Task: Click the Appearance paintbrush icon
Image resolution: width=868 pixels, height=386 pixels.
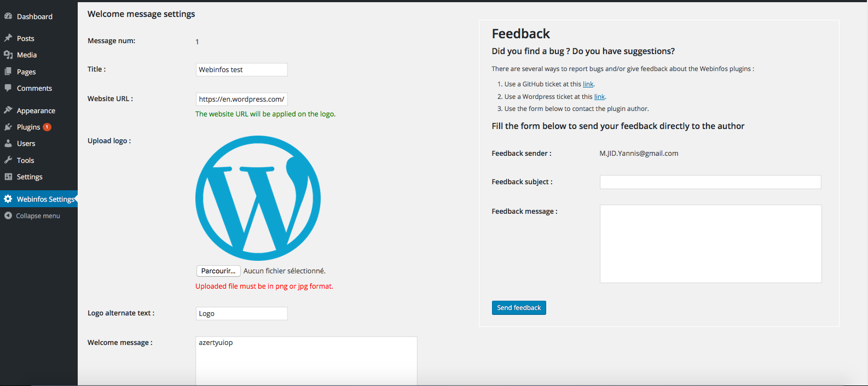Action: point(8,110)
